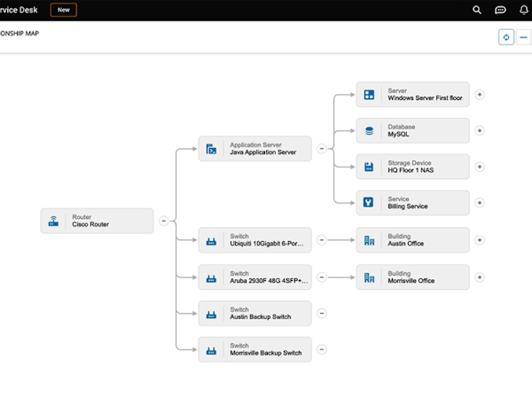Click the Cisco Router icon
Image resolution: width=532 pixels, height=399 pixels.
53,221
